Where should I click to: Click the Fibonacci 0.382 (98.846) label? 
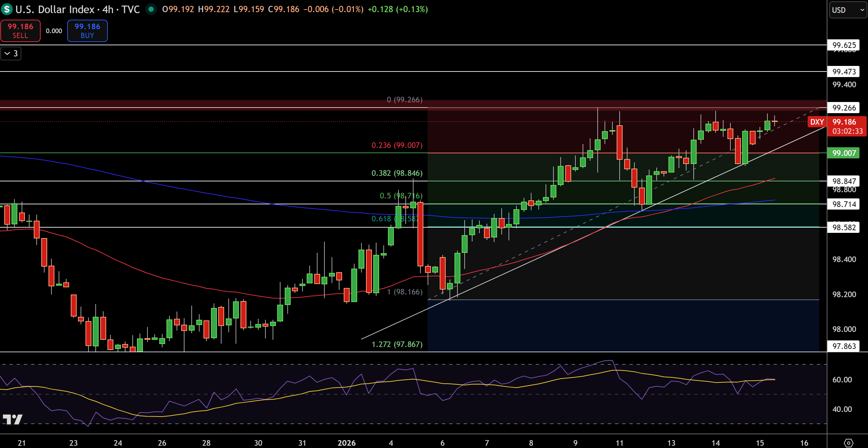point(397,173)
